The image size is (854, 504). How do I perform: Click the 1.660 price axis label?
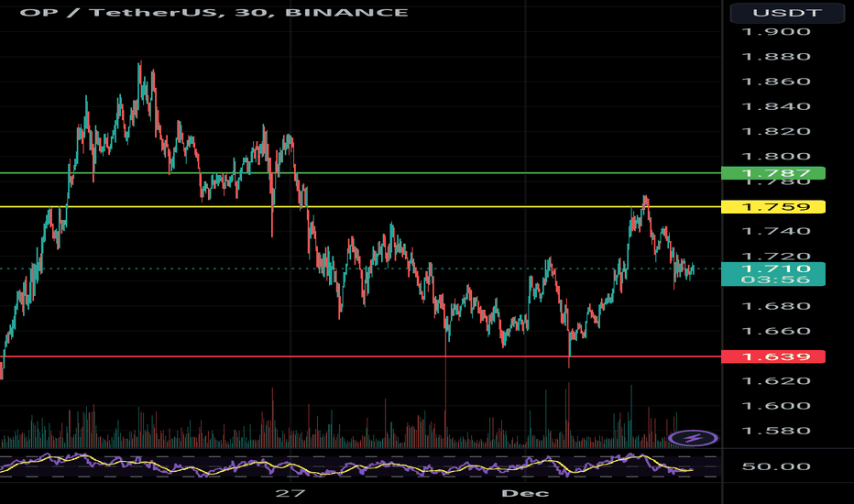(x=776, y=332)
